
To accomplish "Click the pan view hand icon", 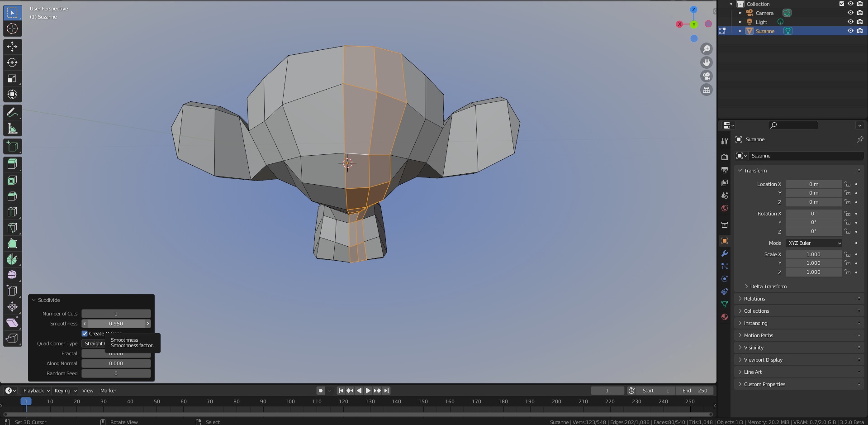I will [x=707, y=62].
